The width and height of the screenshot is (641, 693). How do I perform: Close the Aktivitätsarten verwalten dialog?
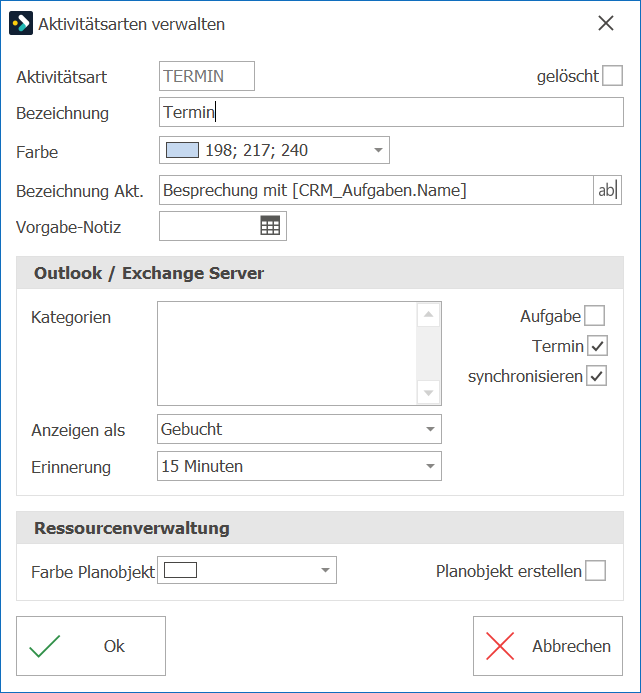click(x=606, y=23)
